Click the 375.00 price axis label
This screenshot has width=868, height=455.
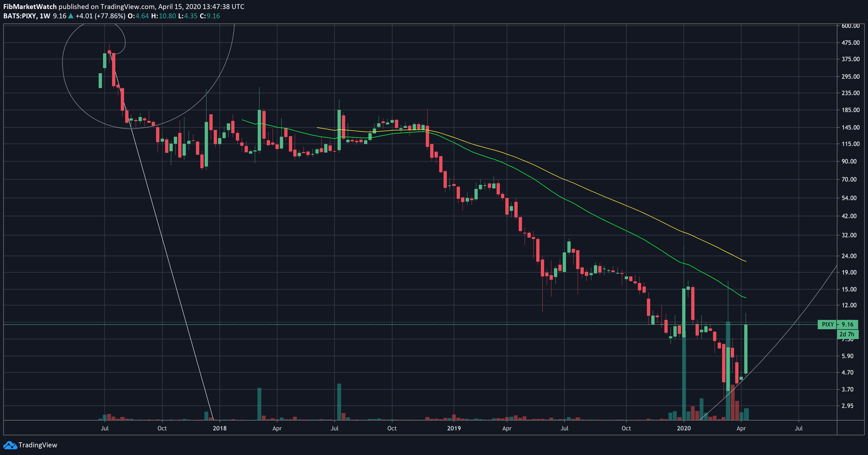pos(851,59)
